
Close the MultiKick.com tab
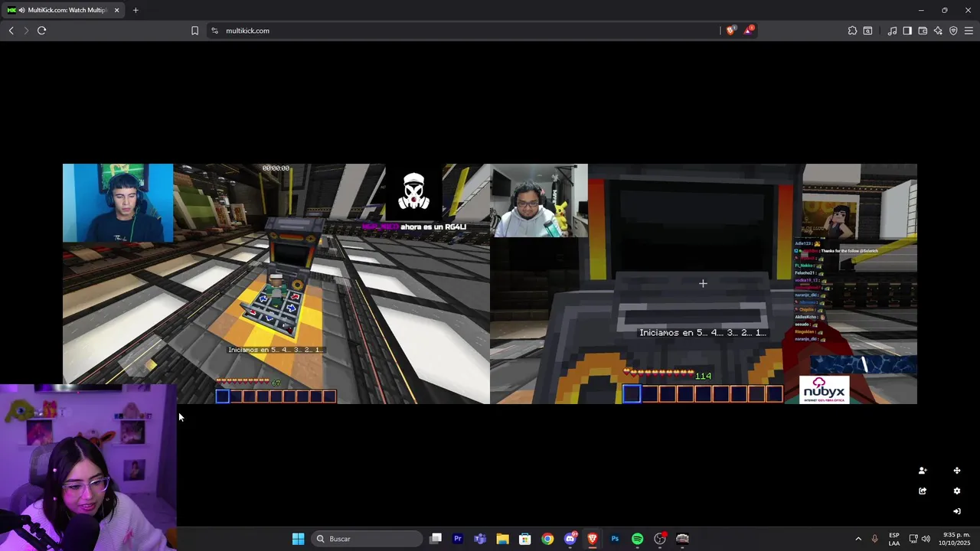tap(117, 10)
